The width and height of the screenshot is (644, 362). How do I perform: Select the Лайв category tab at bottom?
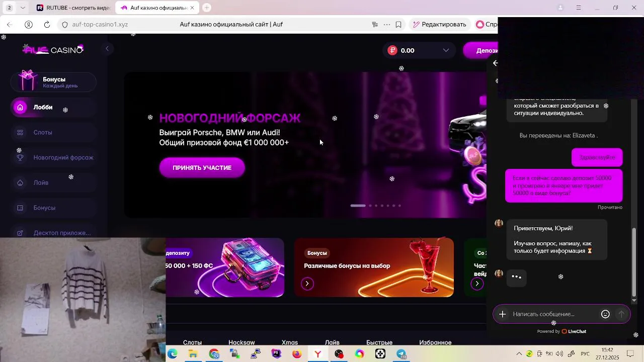[x=332, y=342]
